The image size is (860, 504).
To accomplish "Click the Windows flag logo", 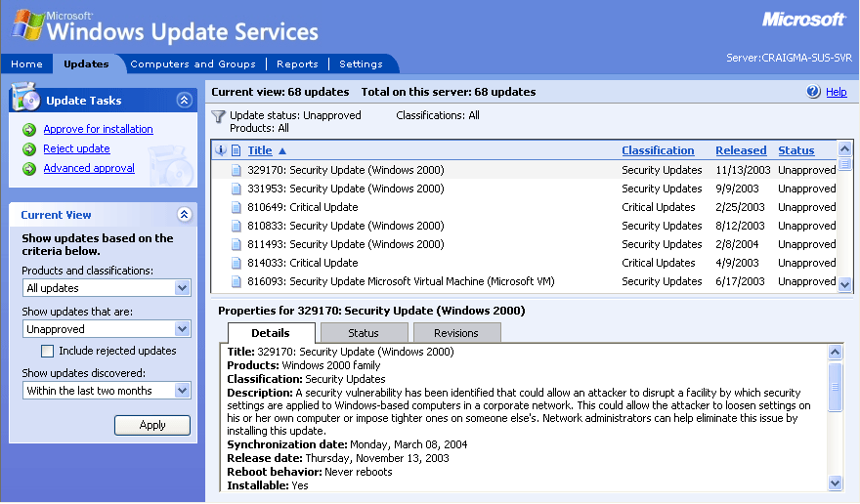I will tap(28, 24).
